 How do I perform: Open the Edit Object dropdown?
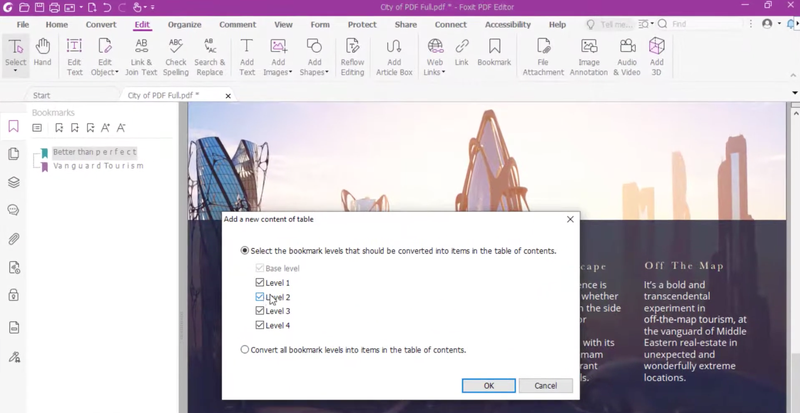click(117, 72)
